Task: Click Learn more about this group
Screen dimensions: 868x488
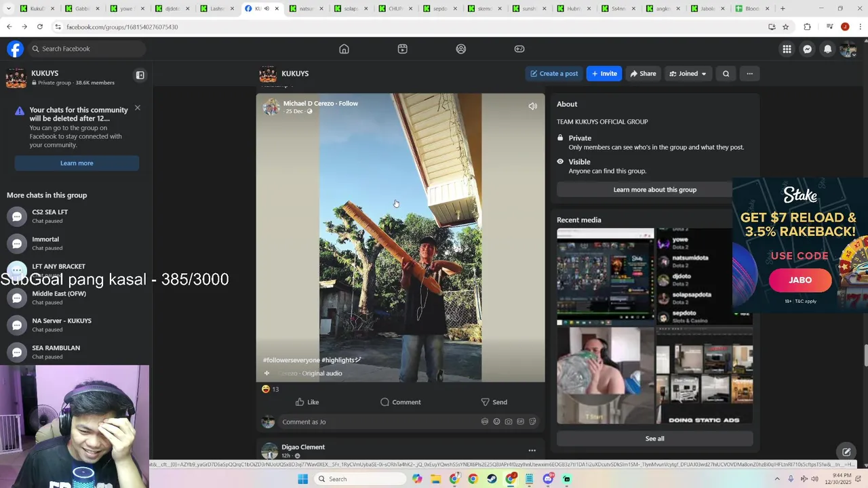Action: point(654,190)
